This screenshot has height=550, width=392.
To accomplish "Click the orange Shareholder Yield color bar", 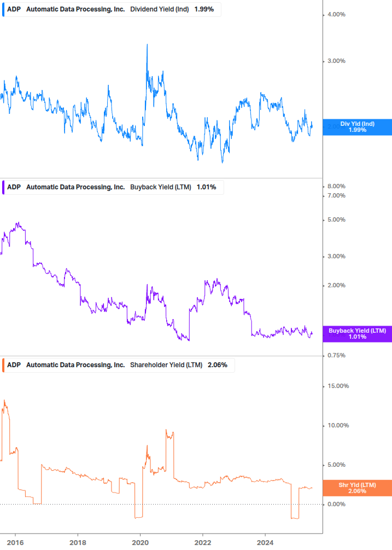I will tap(3, 365).
